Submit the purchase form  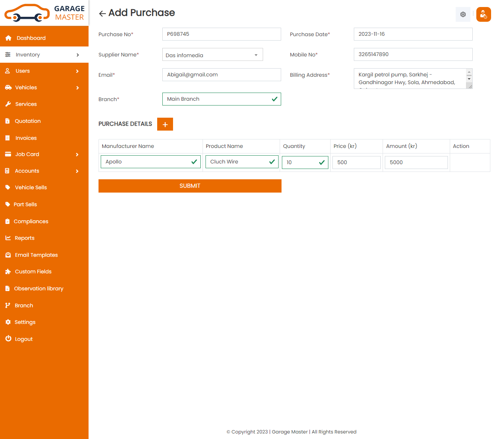[x=190, y=186]
